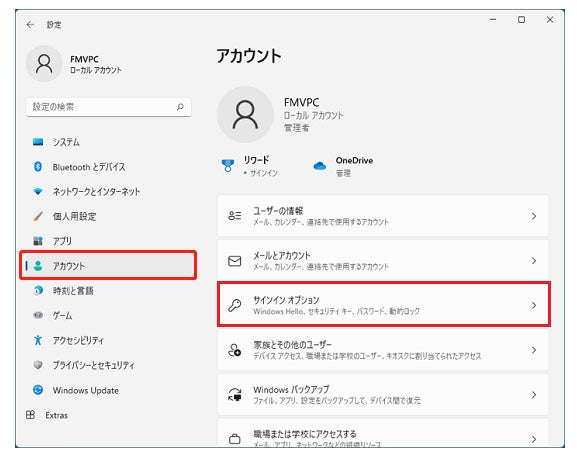Viewport: 577px width, 464px height.
Task: Open the 家族とその他のユーザー card title
Action: [x=293, y=344]
